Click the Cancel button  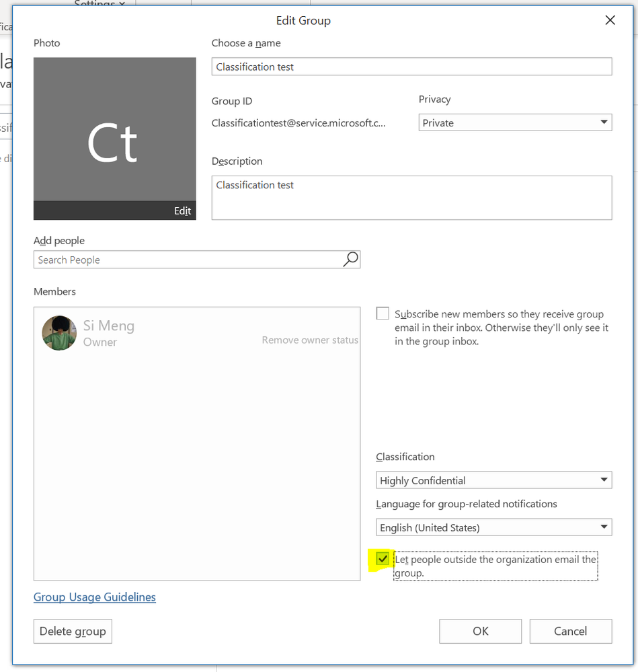click(x=570, y=631)
